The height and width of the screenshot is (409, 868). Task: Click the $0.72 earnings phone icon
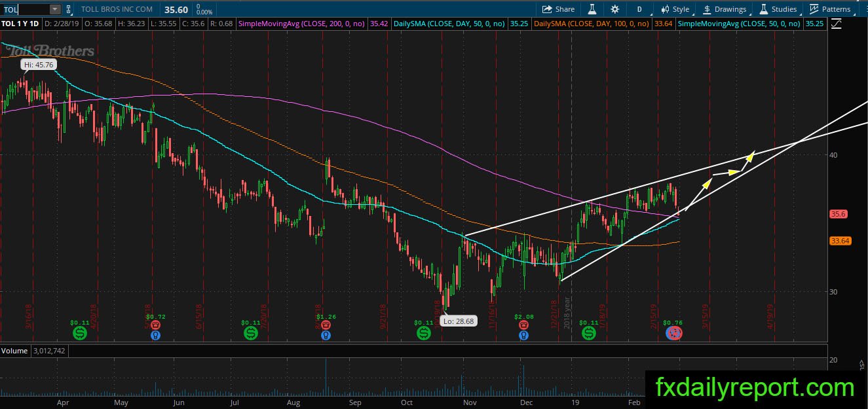155,325
